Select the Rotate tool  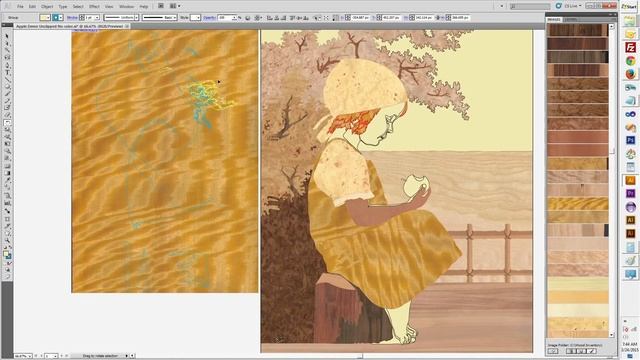[x=7, y=122]
